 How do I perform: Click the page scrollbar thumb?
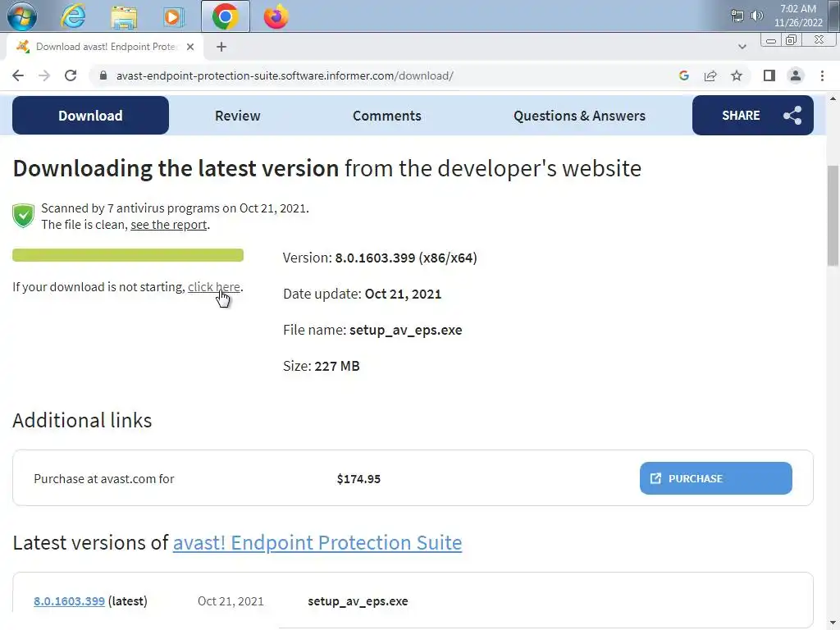pos(833,216)
